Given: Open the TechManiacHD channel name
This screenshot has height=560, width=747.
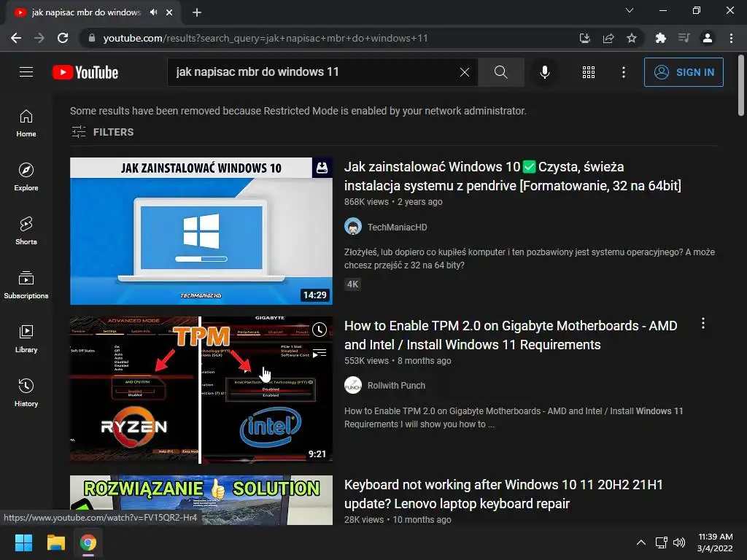Looking at the screenshot, I should click(397, 227).
